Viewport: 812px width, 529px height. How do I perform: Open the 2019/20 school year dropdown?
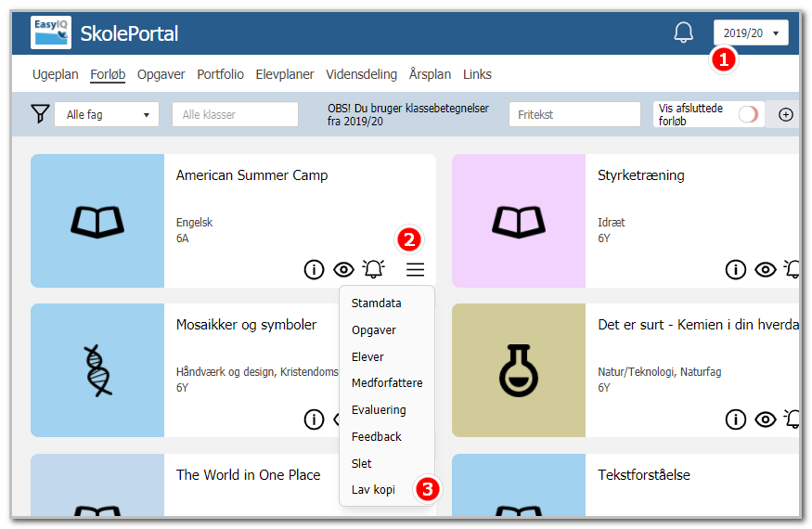(x=751, y=32)
